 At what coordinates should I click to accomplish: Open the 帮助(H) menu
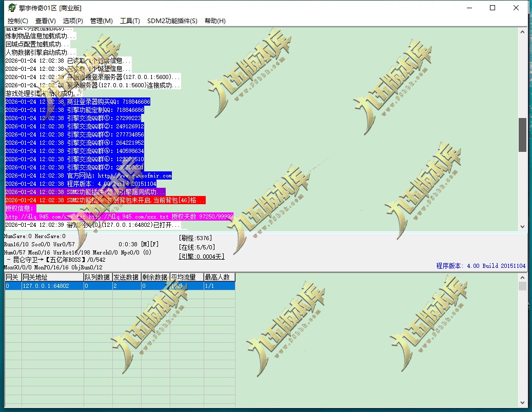tap(215, 21)
